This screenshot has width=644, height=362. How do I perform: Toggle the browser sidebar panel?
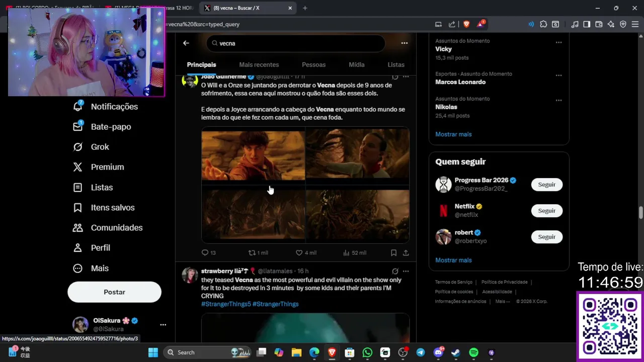587,24
